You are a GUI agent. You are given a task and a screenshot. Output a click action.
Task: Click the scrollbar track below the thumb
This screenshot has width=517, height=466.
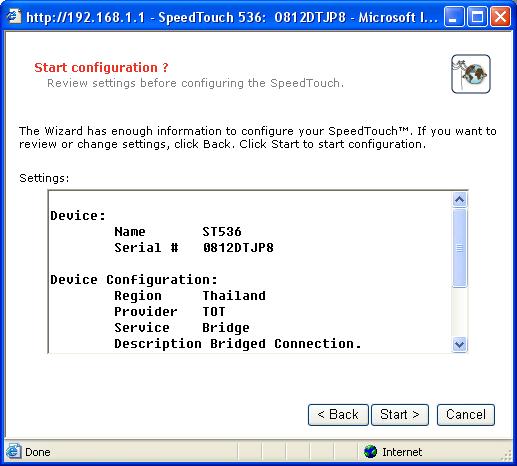[460, 312]
